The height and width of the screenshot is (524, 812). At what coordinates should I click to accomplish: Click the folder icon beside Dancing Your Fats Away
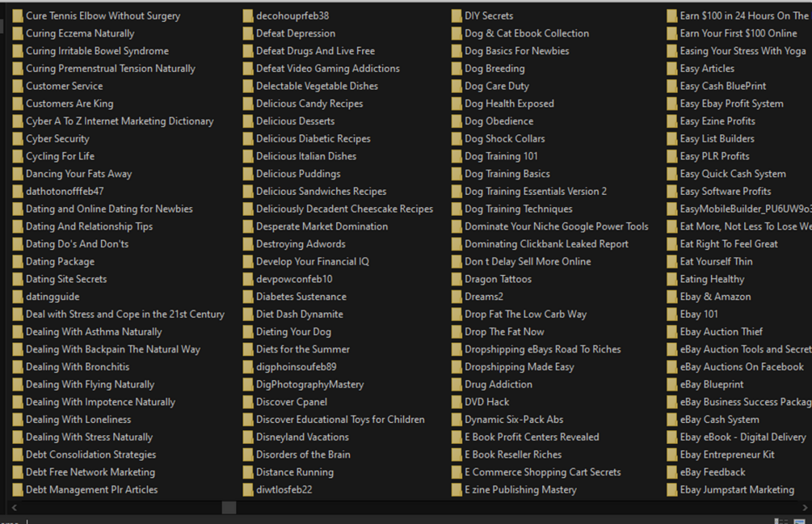coord(18,174)
